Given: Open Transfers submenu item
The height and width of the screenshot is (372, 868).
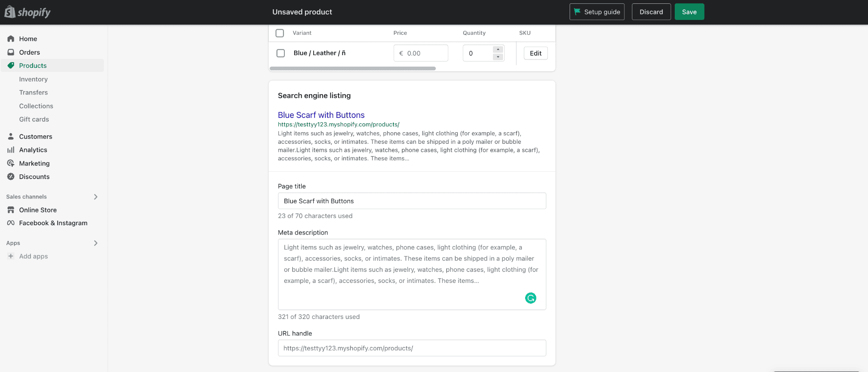Looking at the screenshot, I should click(33, 92).
